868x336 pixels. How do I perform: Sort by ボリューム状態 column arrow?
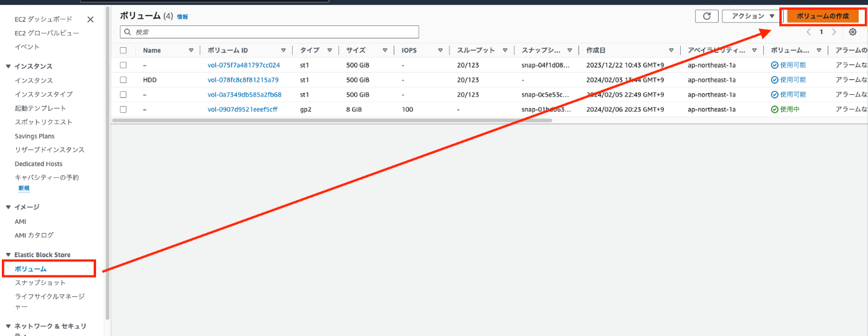pos(818,50)
